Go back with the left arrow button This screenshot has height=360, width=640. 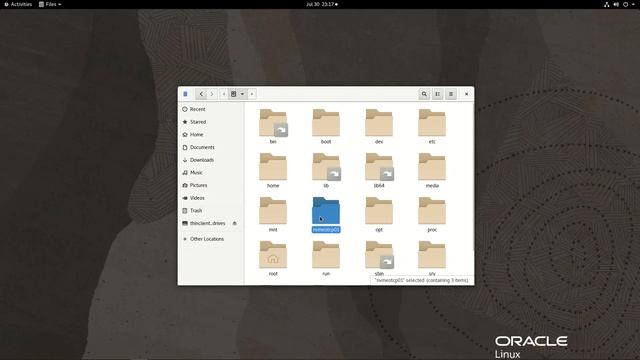[201, 94]
